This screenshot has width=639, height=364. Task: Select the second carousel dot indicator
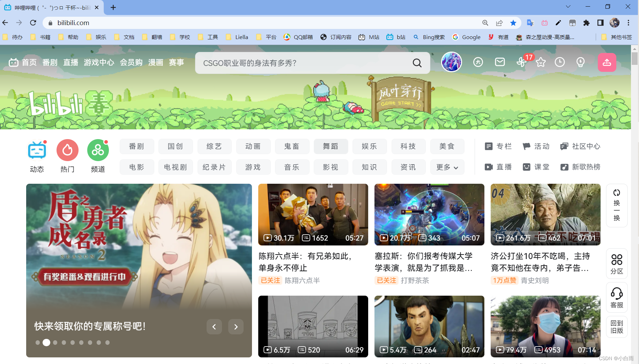pos(46,342)
